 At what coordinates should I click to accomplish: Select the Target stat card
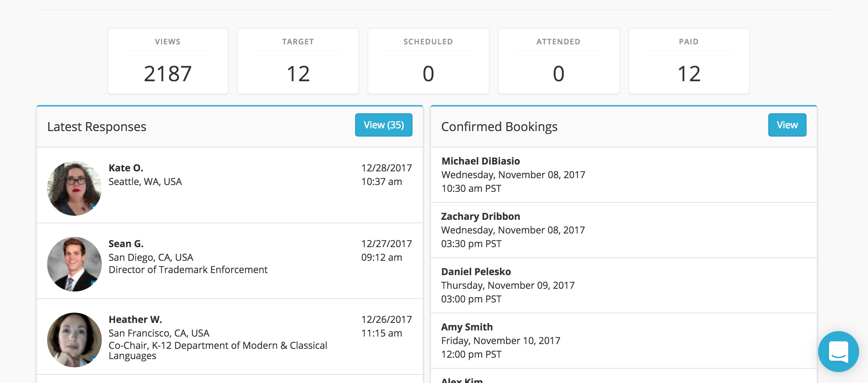(298, 61)
